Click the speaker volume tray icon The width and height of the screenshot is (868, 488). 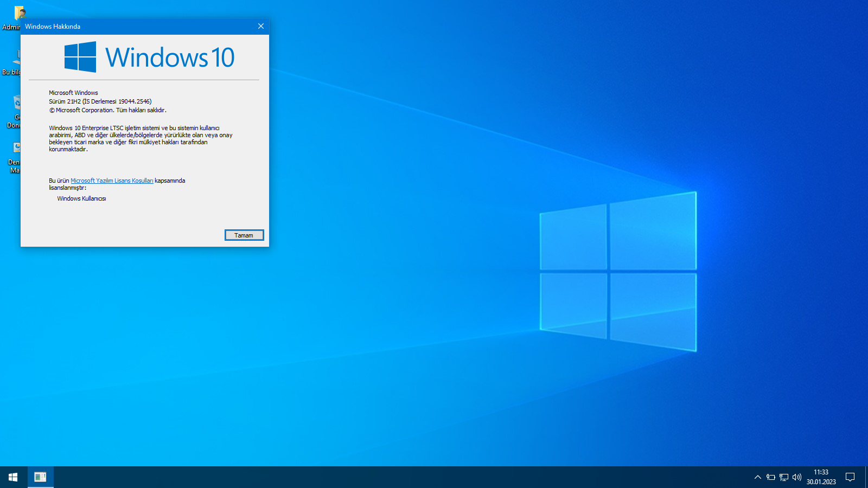point(796,477)
